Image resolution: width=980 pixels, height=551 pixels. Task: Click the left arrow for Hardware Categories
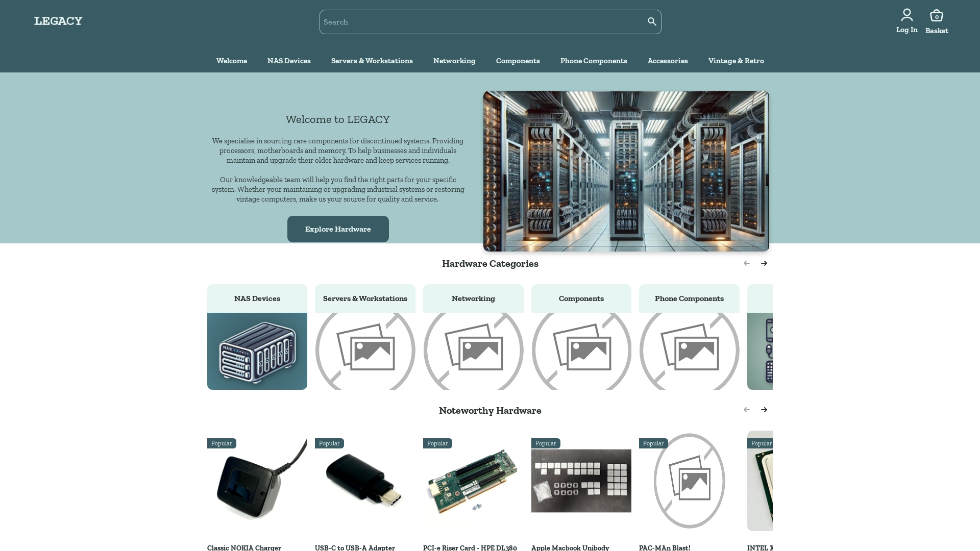[747, 263]
